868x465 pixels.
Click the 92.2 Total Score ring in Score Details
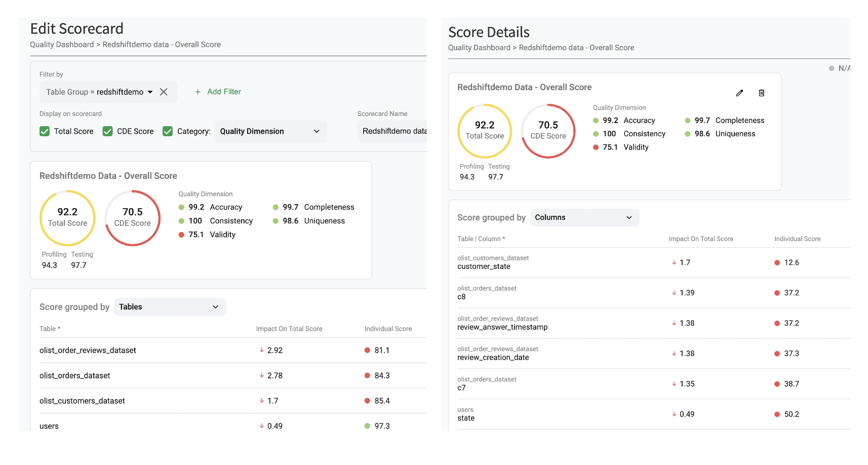(485, 131)
